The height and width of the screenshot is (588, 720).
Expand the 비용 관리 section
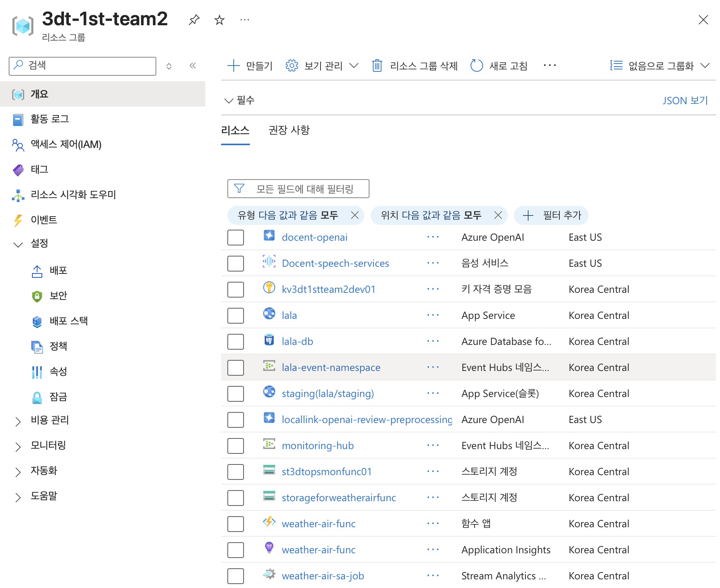[18, 421]
